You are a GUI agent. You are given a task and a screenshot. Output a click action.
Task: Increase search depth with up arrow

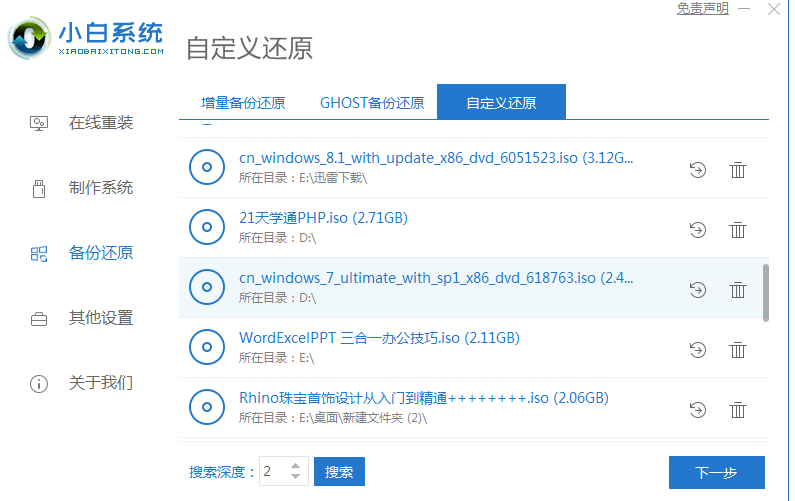296,466
